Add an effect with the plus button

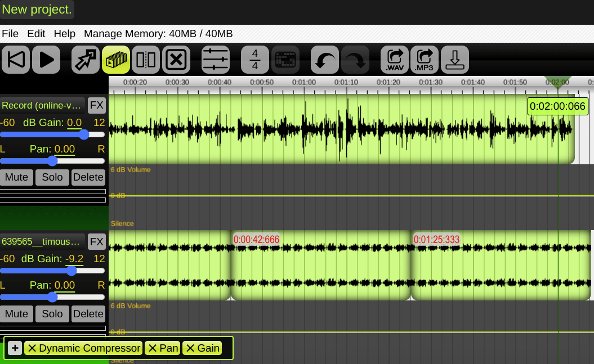(15, 348)
